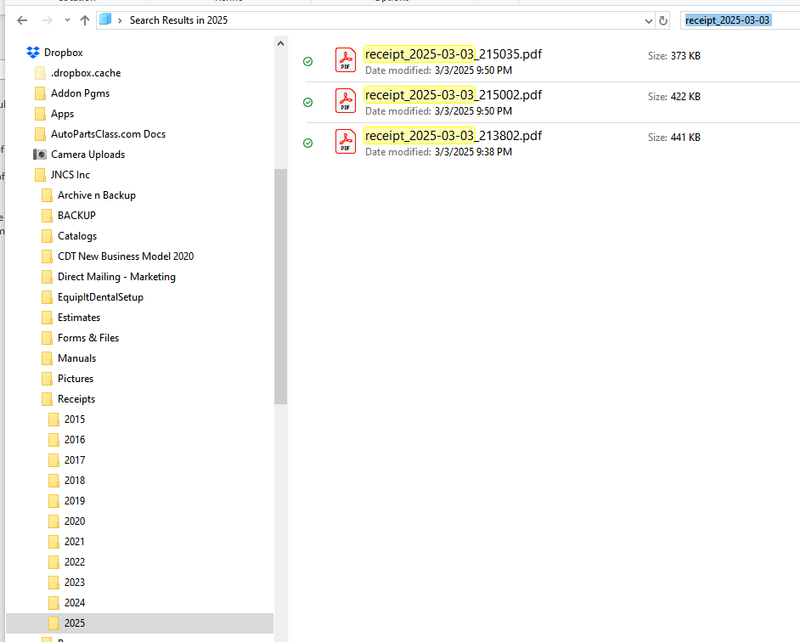The height and width of the screenshot is (642, 800).
Task: Click the navigation pane scrollbar thumb
Action: 280,286
